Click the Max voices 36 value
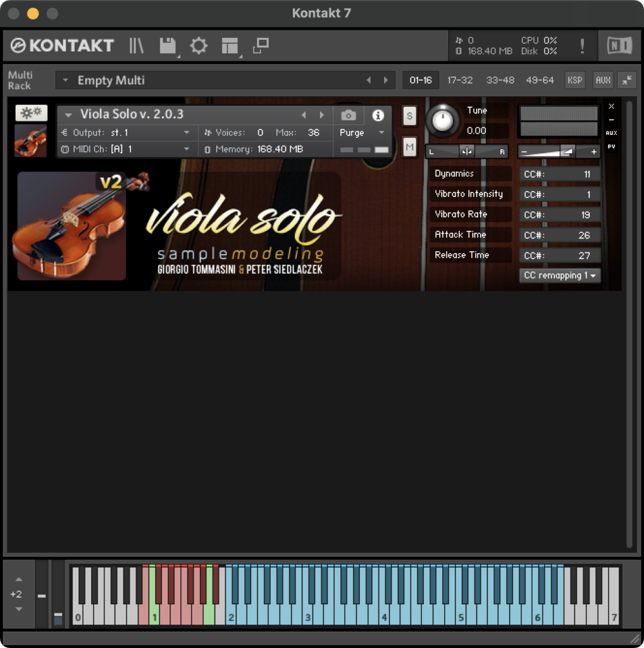644x648 pixels. (314, 133)
